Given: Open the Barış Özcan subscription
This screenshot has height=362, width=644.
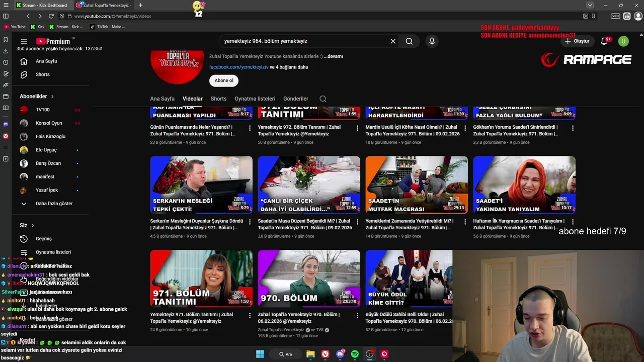Looking at the screenshot, I should pyautogui.click(x=49, y=163).
